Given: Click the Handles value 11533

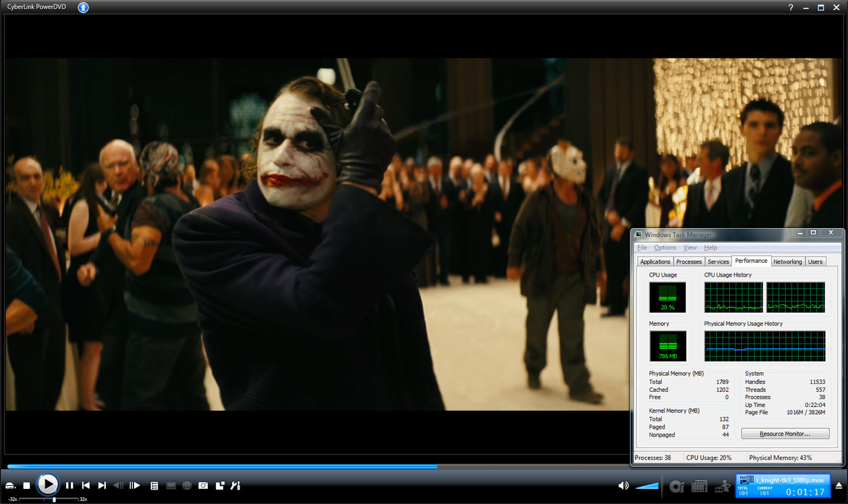Looking at the screenshot, I should [x=817, y=382].
